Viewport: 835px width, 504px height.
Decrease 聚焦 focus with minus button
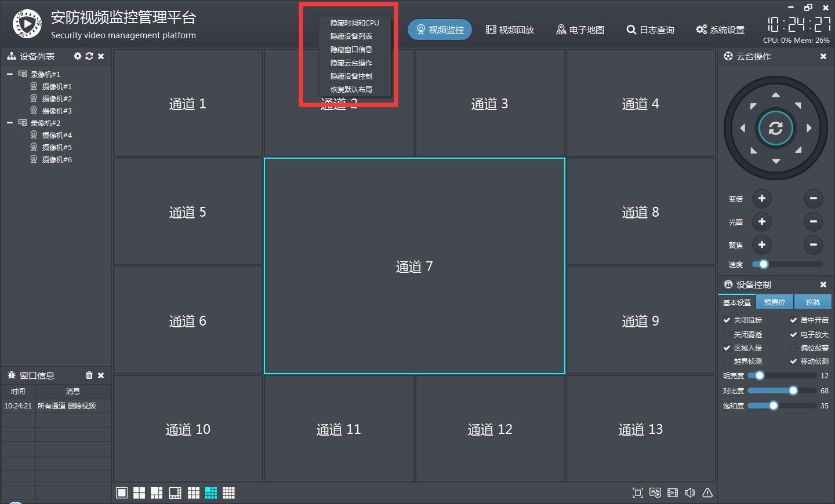pyautogui.click(x=814, y=245)
